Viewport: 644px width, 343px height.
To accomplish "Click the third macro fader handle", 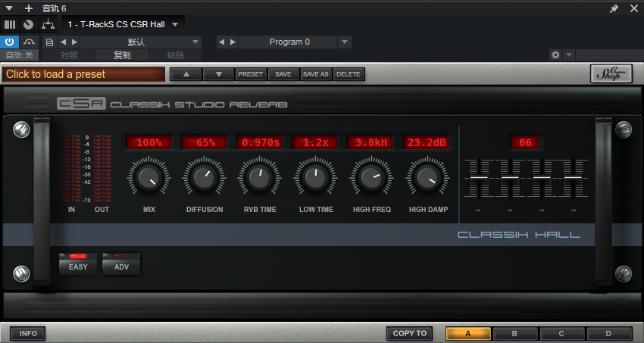I will point(542,178).
